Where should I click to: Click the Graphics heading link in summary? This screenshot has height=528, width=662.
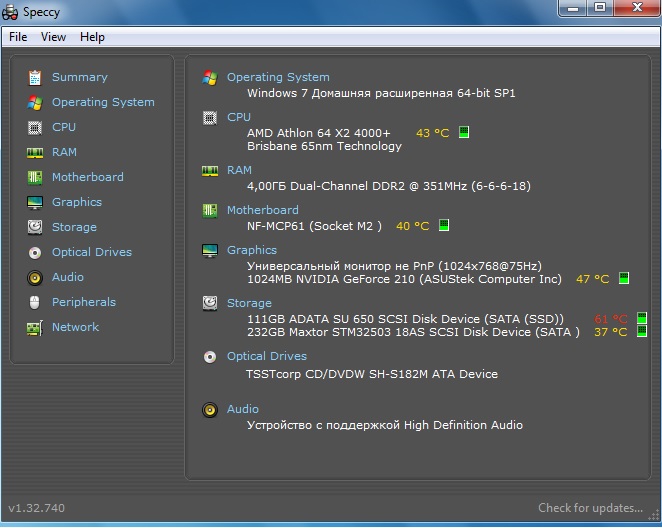[252, 250]
